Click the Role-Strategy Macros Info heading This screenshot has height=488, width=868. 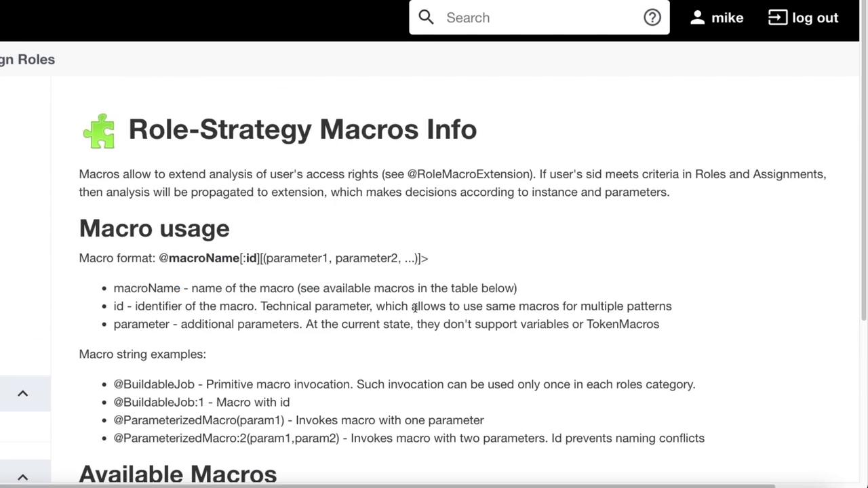pyautogui.click(x=302, y=129)
